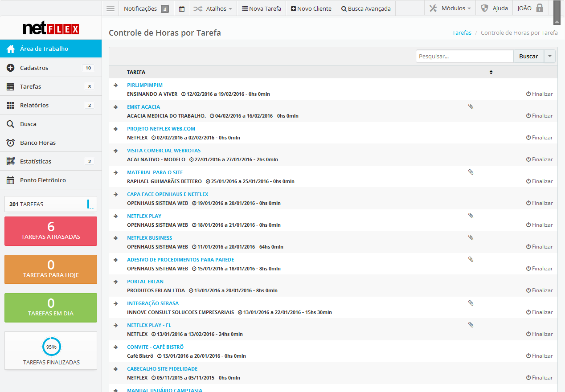Click the hamburger menu icon in top bar

(111, 8)
